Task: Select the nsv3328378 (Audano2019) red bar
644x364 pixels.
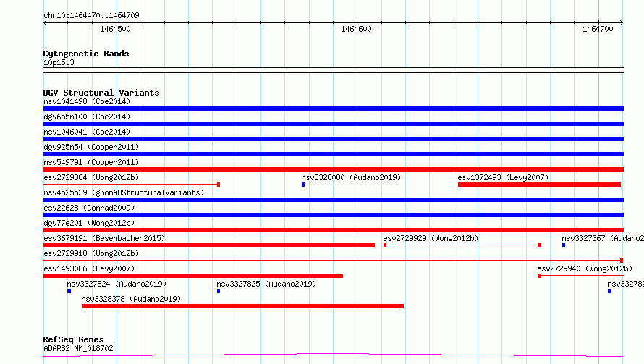Action: pyautogui.click(x=242, y=306)
